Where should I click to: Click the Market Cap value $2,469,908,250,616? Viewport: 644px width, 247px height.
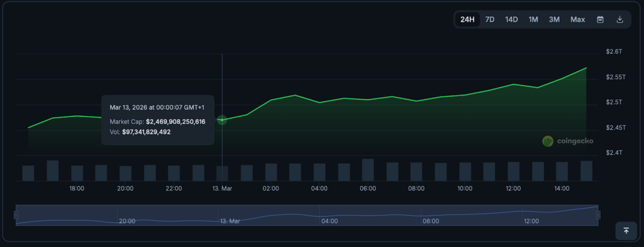[175, 122]
